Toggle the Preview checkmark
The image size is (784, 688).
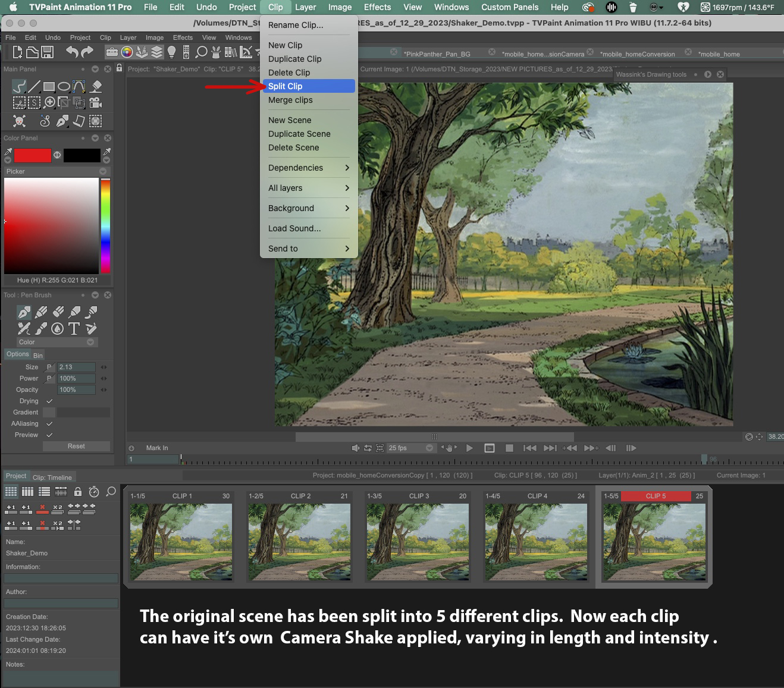point(49,435)
